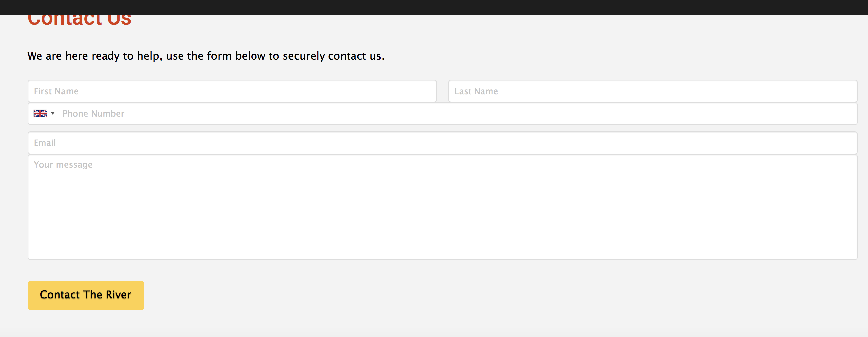The image size is (868, 337).
Task: Click the UK flag icon
Action: (x=40, y=113)
